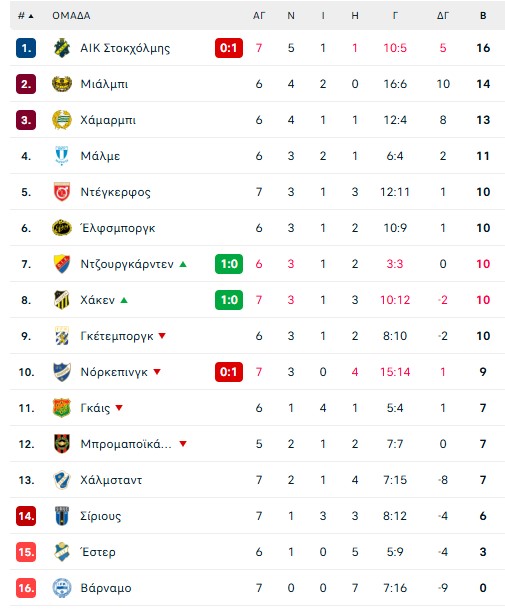505x613 pixels.
Task: Click the Ντέγκερφορς red crest
Action: click(62, 192)
